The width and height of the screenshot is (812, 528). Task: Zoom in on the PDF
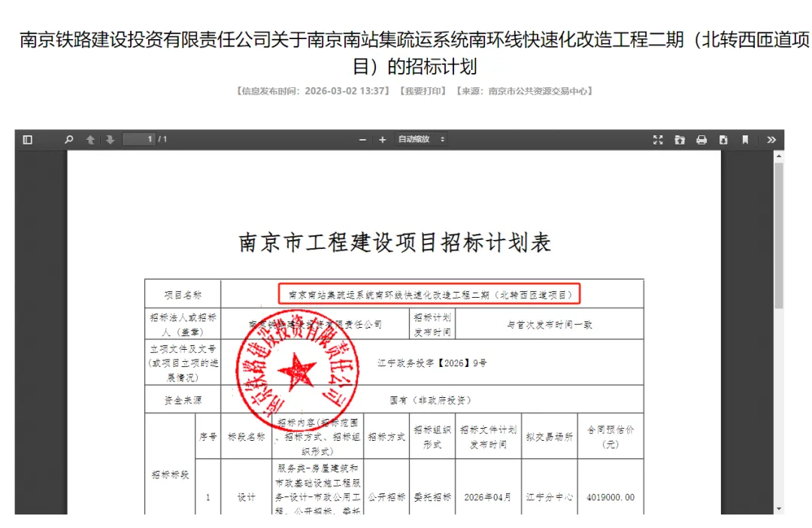[382, 140]
